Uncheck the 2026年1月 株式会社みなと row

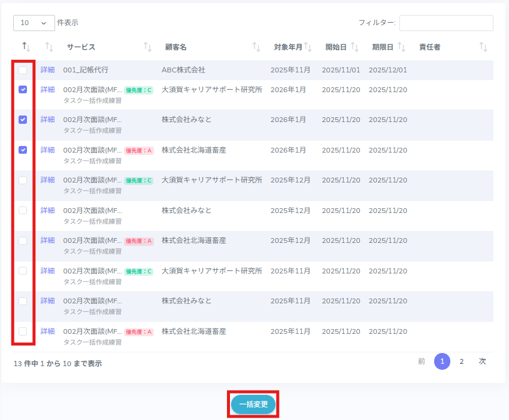pos(23,120)
